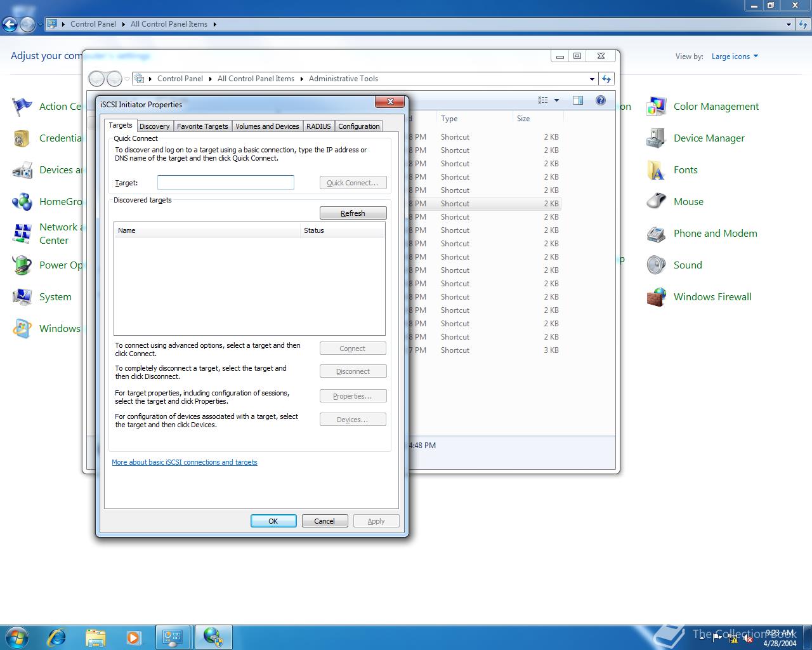Open the Configuration tab
Screen dimensions: 812x650
[359, 126]
